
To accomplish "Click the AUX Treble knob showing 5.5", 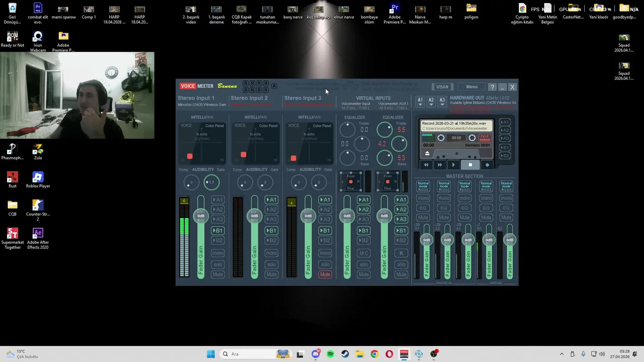I will (385, 130).
